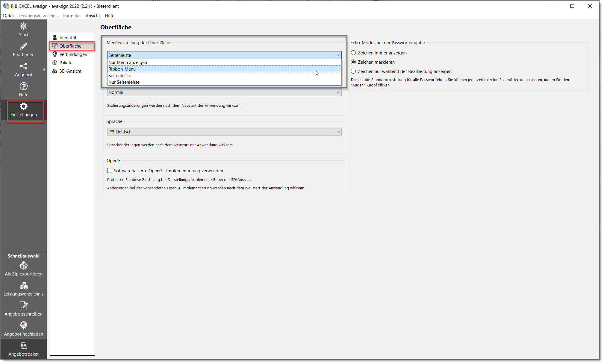This screenshot has width=604, height=364.
Task: Enable softwarebasierte OpenGL-Implementierung checkbox
Action: (x=110, y=170)
